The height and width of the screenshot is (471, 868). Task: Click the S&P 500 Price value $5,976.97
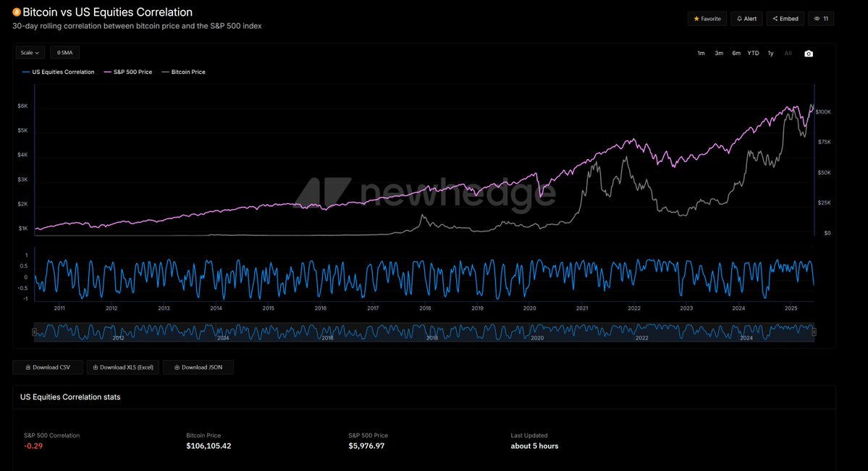[x=366, y=446]
